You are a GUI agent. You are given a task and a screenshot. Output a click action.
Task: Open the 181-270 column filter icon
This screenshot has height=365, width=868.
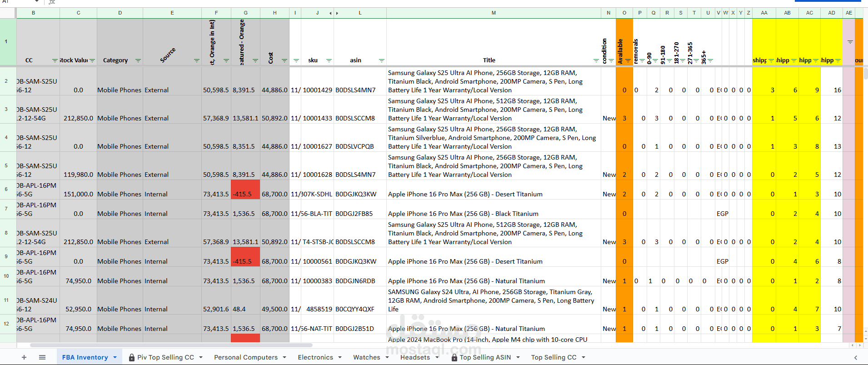[x=683, y=60]
